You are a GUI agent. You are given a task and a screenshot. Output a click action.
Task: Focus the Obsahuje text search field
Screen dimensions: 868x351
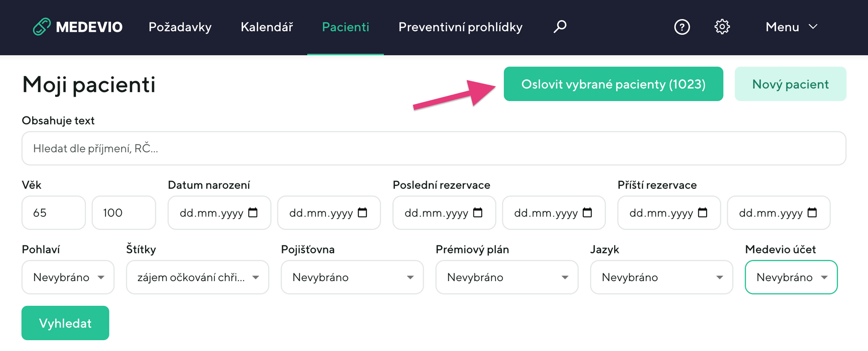click(x=434, y=148)
